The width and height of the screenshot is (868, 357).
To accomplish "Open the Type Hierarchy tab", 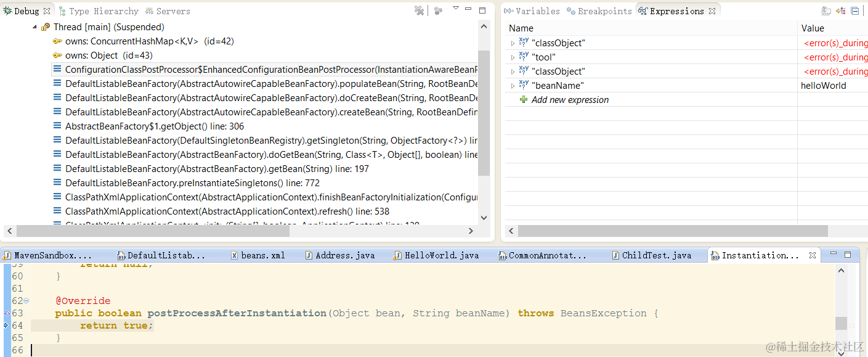I will coord(99,11).
